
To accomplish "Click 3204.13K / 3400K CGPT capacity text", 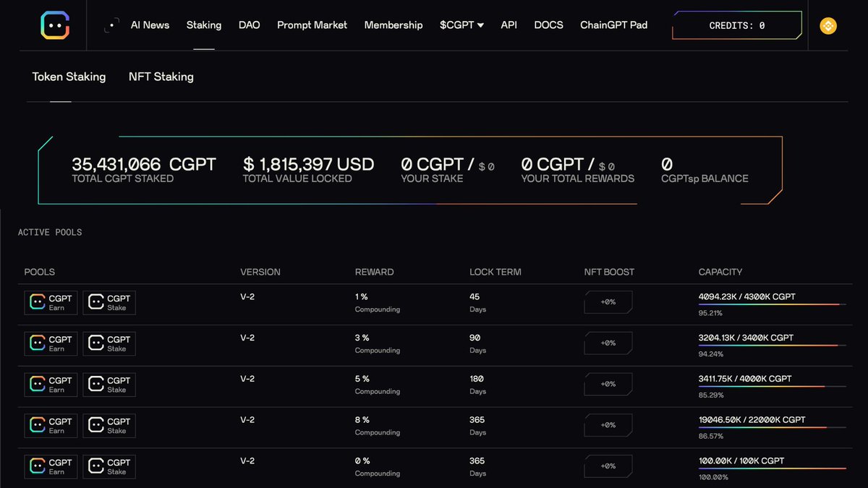I will click(x=746, y=338).
